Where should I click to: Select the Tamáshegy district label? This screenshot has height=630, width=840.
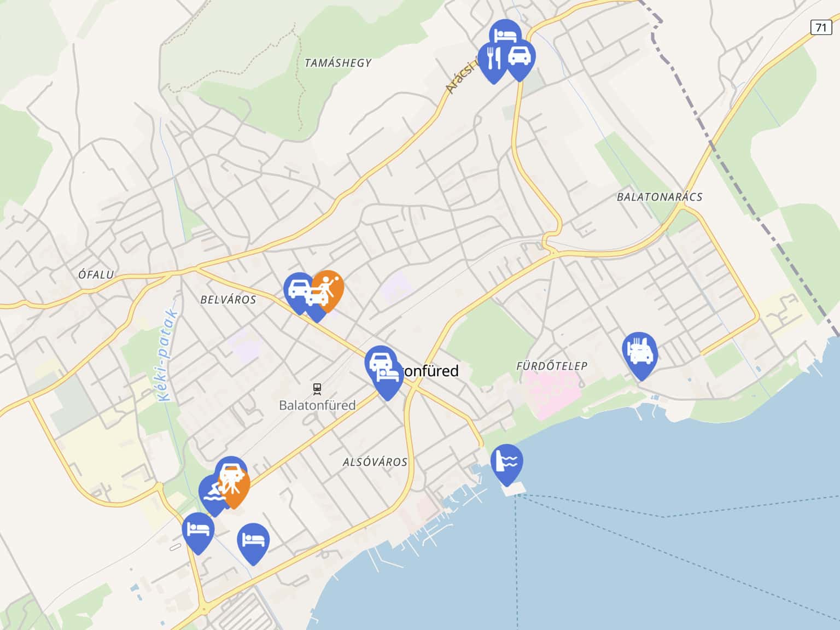coord(338,63)
